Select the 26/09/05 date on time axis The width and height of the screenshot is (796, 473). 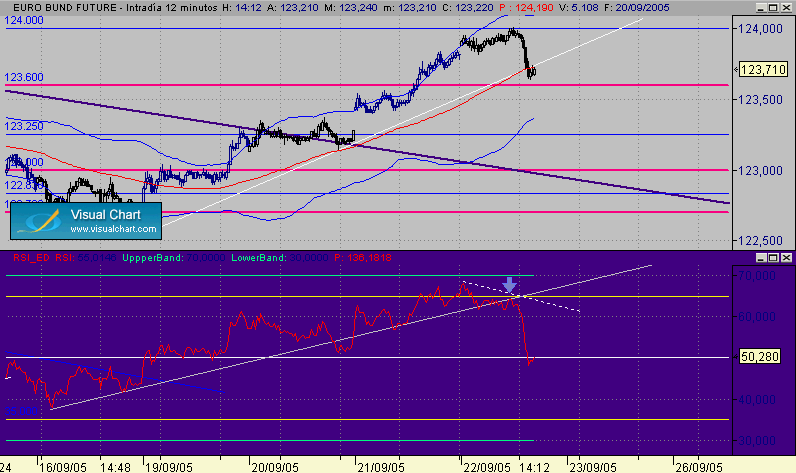[x=699, y=467]
